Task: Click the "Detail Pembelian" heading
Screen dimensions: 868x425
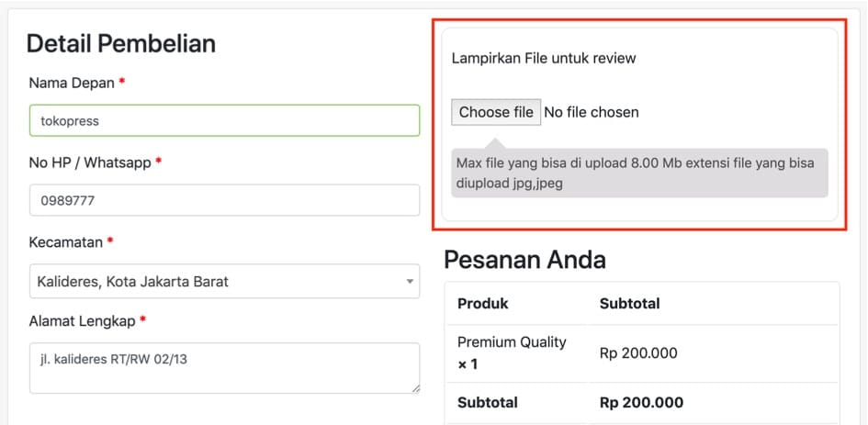Action: (x=121, y=43)
